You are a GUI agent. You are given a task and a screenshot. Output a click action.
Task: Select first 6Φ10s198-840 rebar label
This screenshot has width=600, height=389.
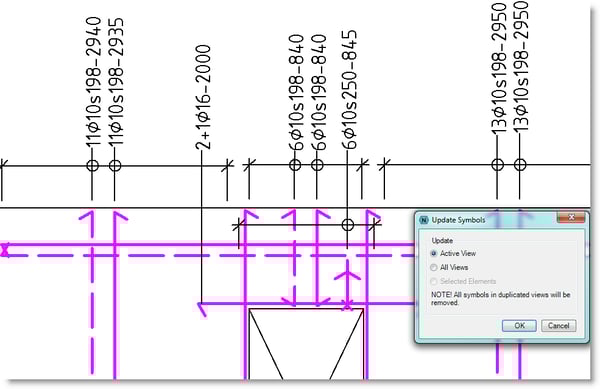(x=296, y=92)
